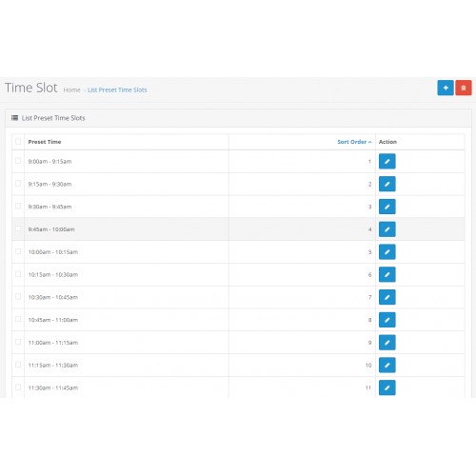Screen dimensions: 476x476
Task: Check the 9:15am - 9:30am row checkbox
Action: (18, 184)
